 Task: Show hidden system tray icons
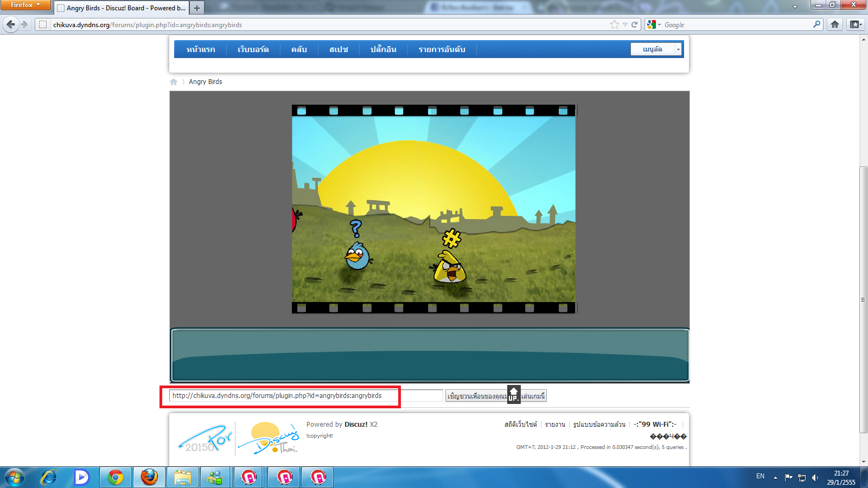pos(775,478)
